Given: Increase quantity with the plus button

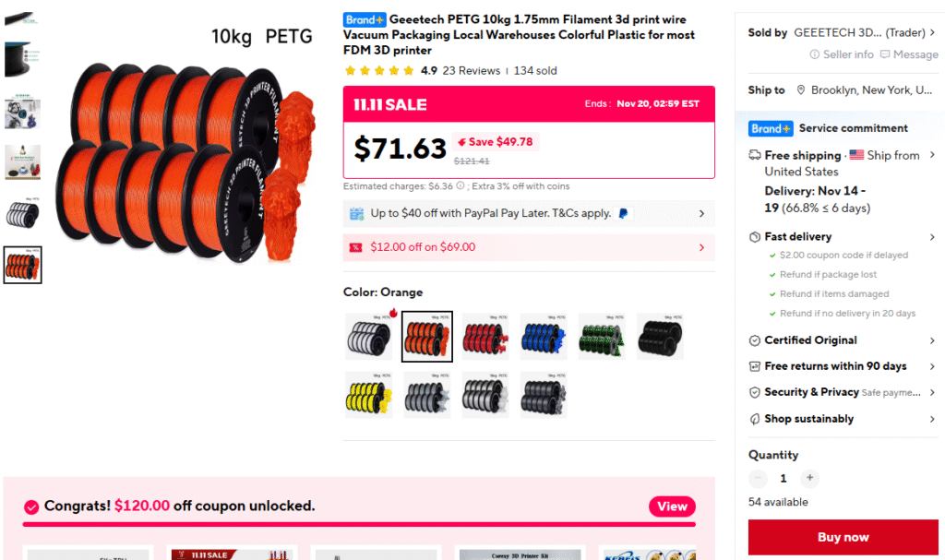Looking at the screenshot, I should click(x=810, y=478).
